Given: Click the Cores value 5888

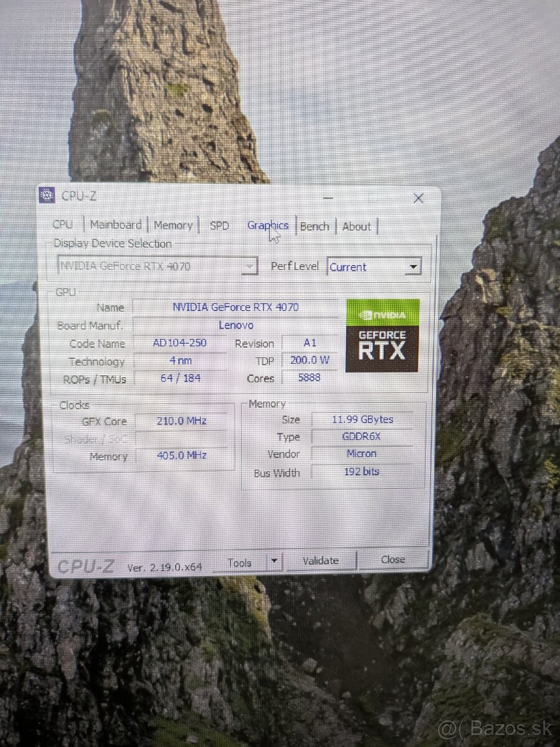Looking at the screenshot, I should tap(309, 378).
